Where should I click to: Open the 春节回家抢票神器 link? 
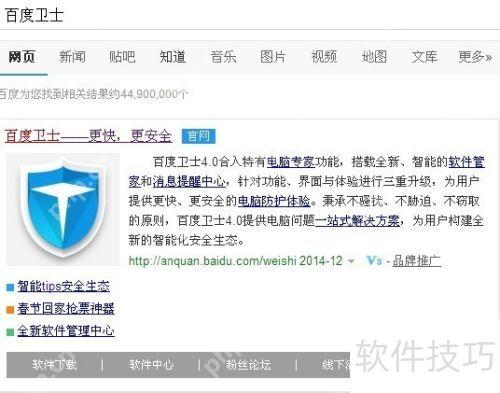(66, 309)
